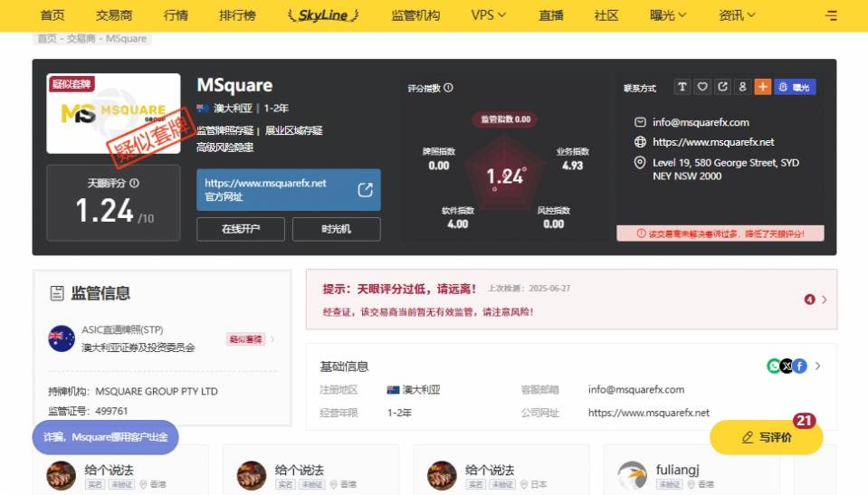The height and width of the screenshot is (495, 868).
Task: Click the external link icon on 官方网址
Action: 365,190
